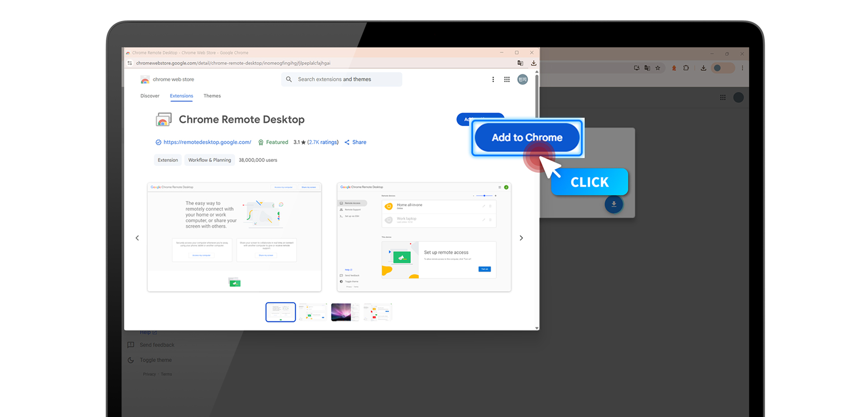
Task: Open the Extensions puzzle icon in background Chrome
Action: 686,68
